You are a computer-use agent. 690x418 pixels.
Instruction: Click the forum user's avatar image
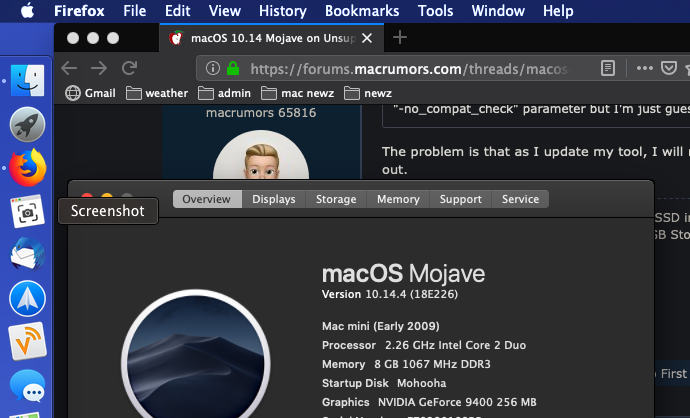click(x=261, y=155)
